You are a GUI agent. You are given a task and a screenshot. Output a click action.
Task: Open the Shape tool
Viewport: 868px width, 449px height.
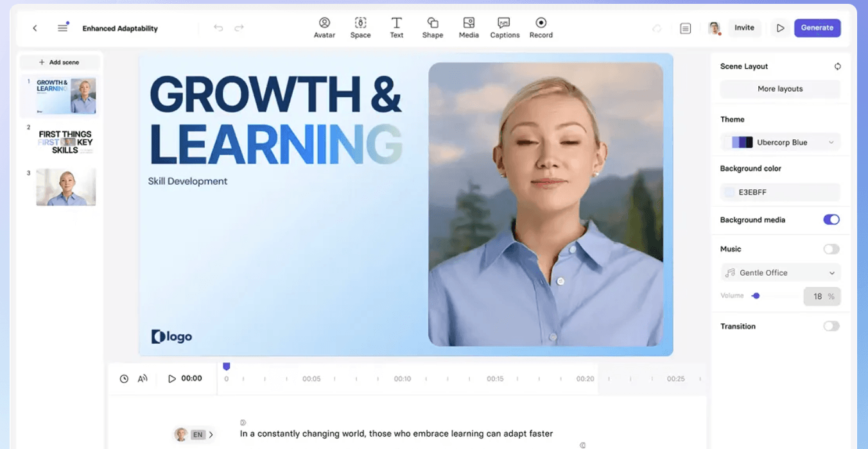[433, 28]
